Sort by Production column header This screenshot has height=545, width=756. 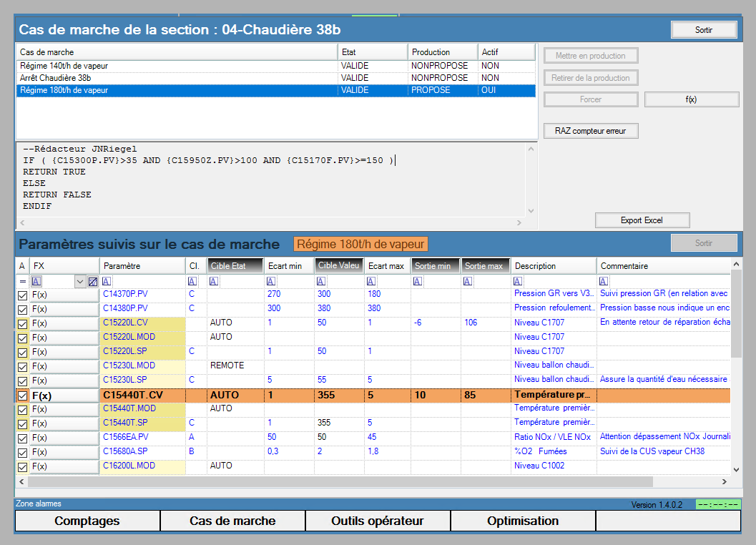click(443, 52)
